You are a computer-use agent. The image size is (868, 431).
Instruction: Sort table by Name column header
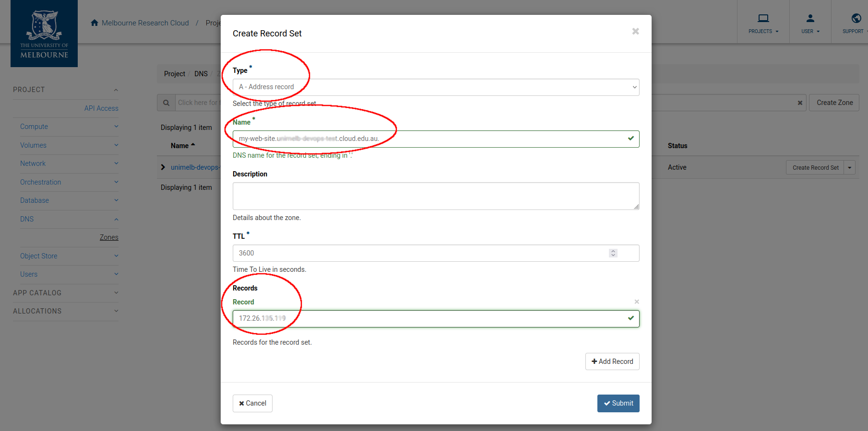(x=183, y=146)
